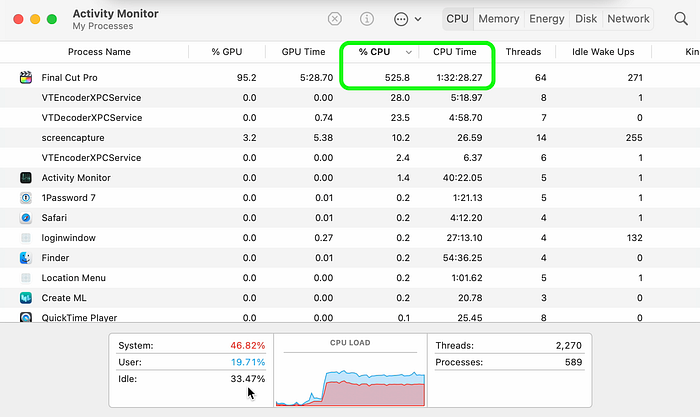
Task: Select the Activity Monitor process name
Action: point(76,178)
